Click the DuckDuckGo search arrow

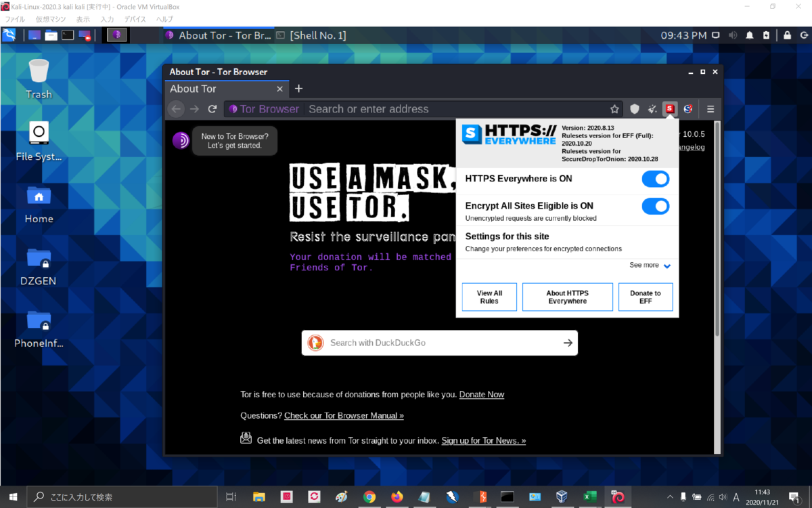[x=568, y=343]
